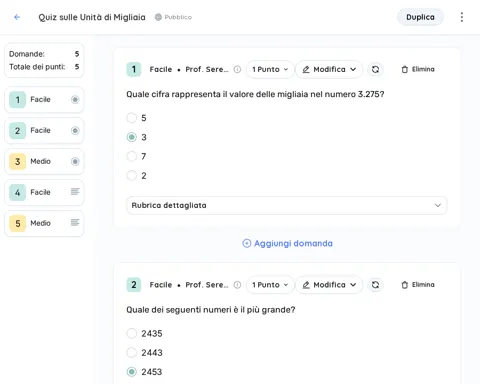Open the three-dot more options menu
This screenshot has width=480, height=384.
point(462,17)
